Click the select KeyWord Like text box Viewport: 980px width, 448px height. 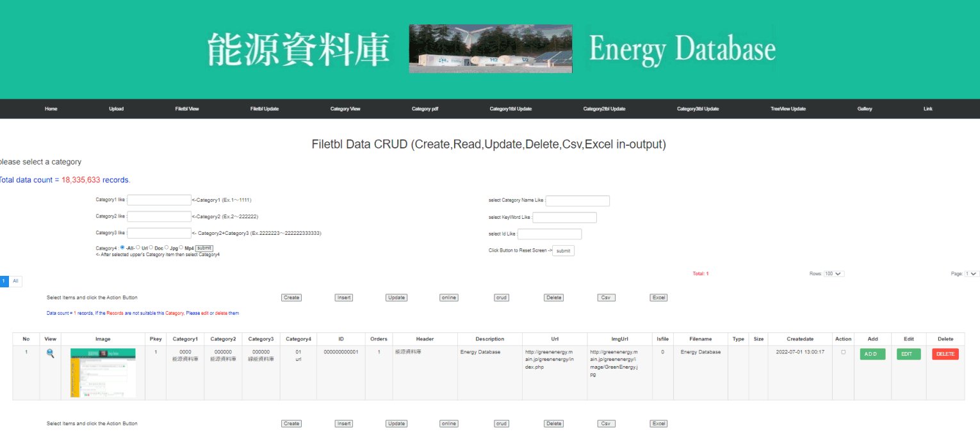(564, 218)
